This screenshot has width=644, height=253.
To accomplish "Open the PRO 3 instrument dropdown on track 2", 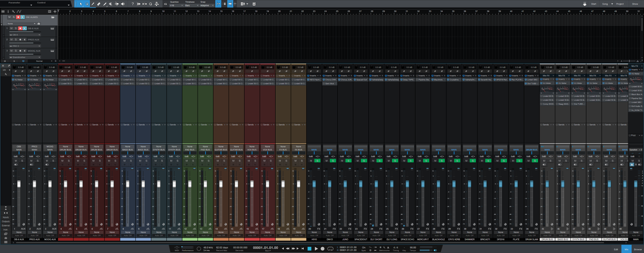I will coord(25,46).
